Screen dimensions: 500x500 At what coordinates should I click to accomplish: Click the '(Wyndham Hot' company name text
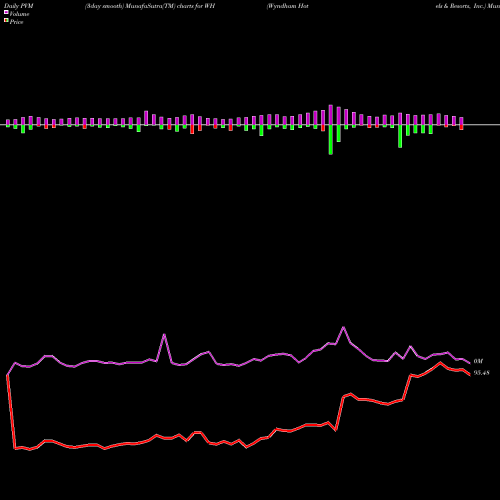point(287,6)
